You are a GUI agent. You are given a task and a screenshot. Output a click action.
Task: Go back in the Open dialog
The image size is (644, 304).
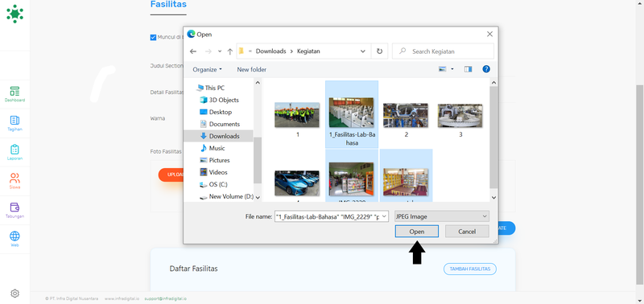(x=193, y=51)
